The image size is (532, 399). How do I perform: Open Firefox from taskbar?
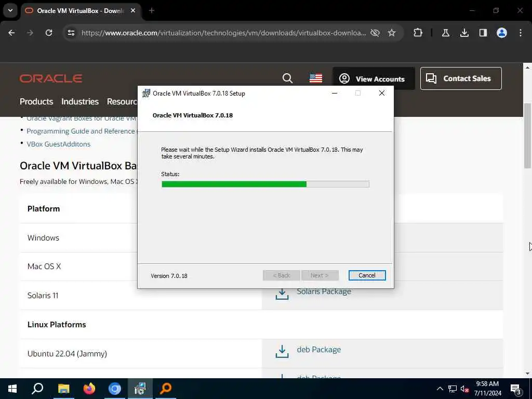tap(89, 389)
